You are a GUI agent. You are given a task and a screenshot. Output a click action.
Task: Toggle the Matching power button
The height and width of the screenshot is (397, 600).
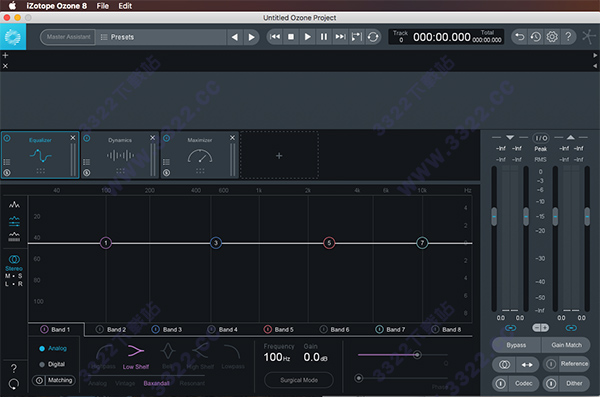click(39, 380)
